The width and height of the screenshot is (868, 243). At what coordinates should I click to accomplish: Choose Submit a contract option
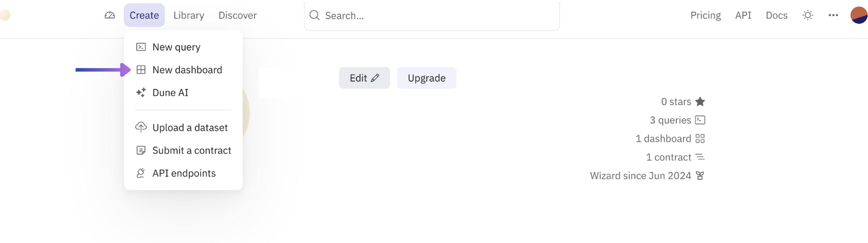(191, 150)
